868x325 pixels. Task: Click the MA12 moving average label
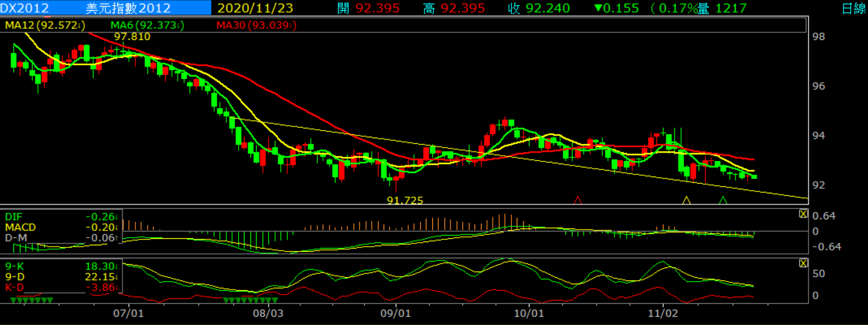45,25
